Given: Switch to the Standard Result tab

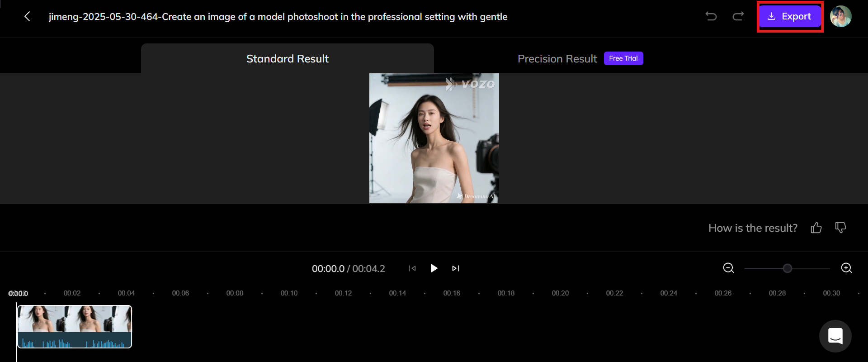Looking at the screenshot, I should tap(288, 58).
